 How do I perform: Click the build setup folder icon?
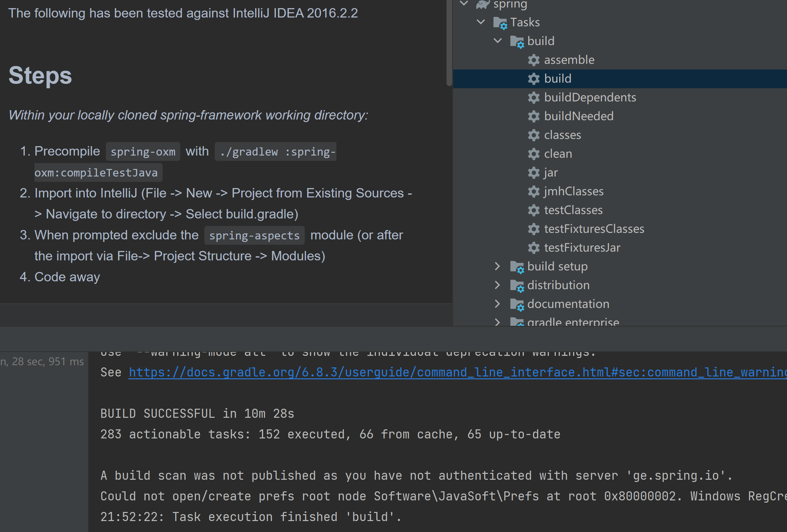[517, 267]
